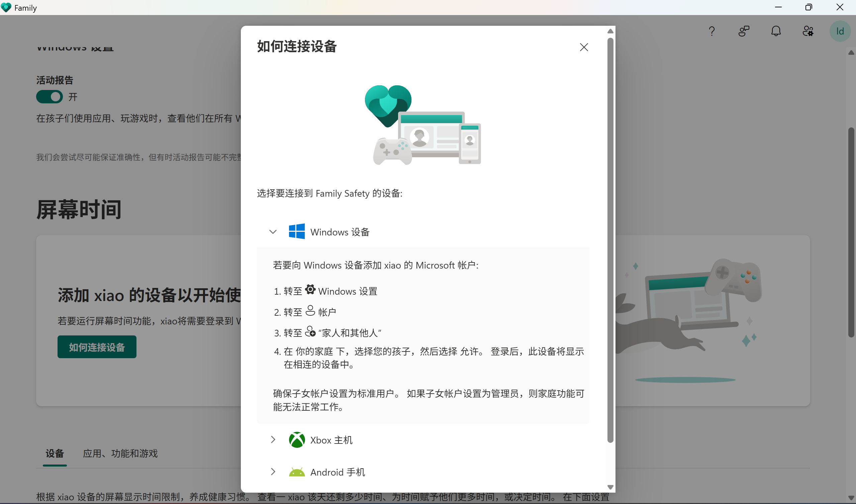Collapse the Windows 设备 section
Image resolution: width=856 pixels, height=504 pixels.
pyautogui.click(x=273, y=231)
